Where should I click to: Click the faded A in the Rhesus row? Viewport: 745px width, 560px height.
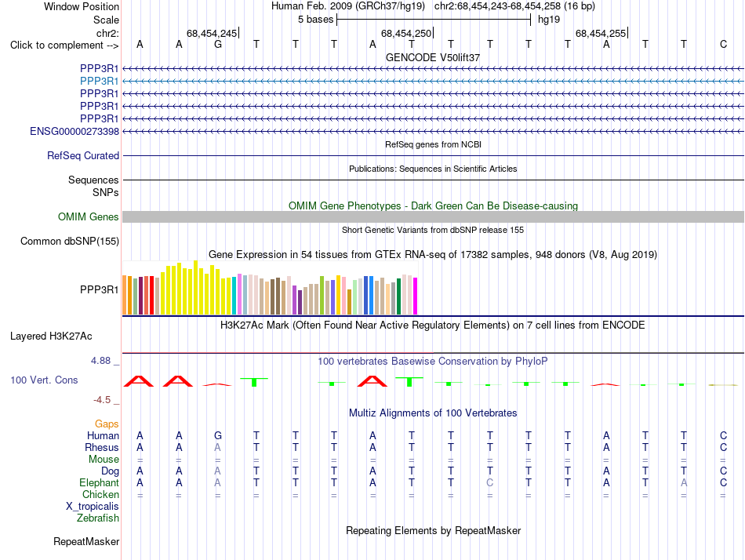point(217,447)
